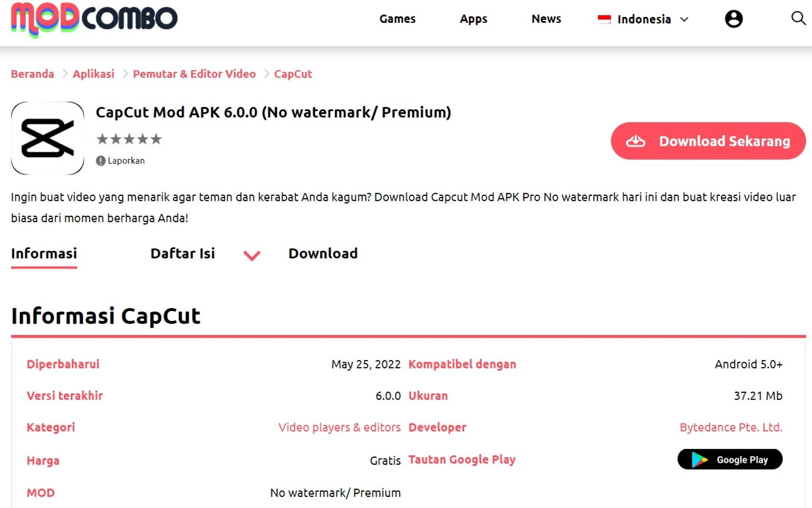This screenshot has height=508, width=812.
Task: Click the Indonesia flag icon
Action: tap(605, 19)
